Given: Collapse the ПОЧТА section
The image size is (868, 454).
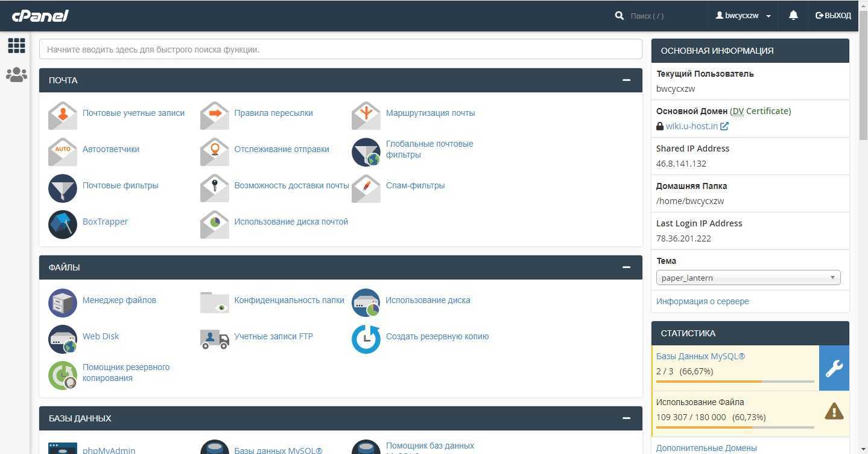Looking at the screenshot, I should tap(626, 80).
